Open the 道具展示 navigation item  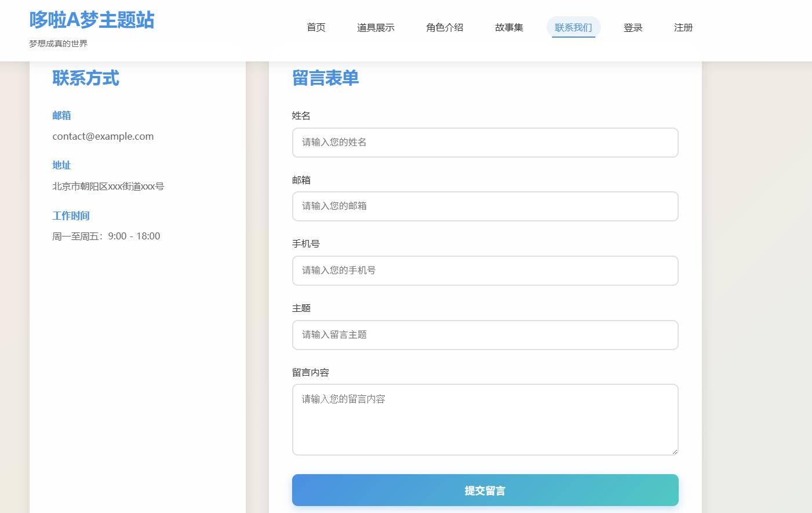click(376, 27)
